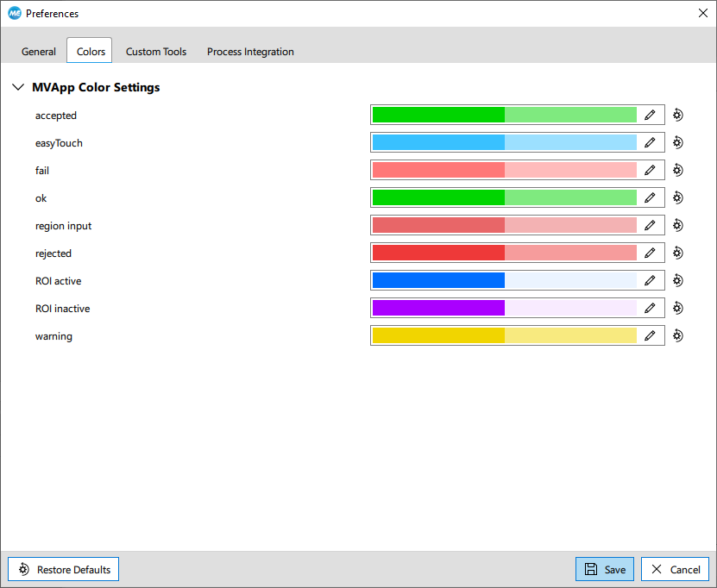
Task: Click the pencil icon for warning color
Action: pyautogui.click(x=650, y=335)
